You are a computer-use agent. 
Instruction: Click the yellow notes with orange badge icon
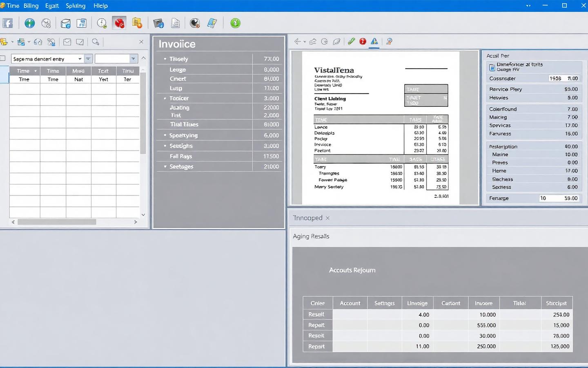pyautogui.click(x=137, y=23)
